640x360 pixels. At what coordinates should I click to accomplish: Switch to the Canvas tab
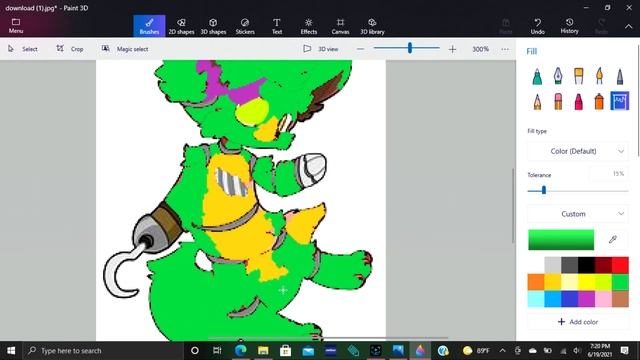click(x=340, y=26)
